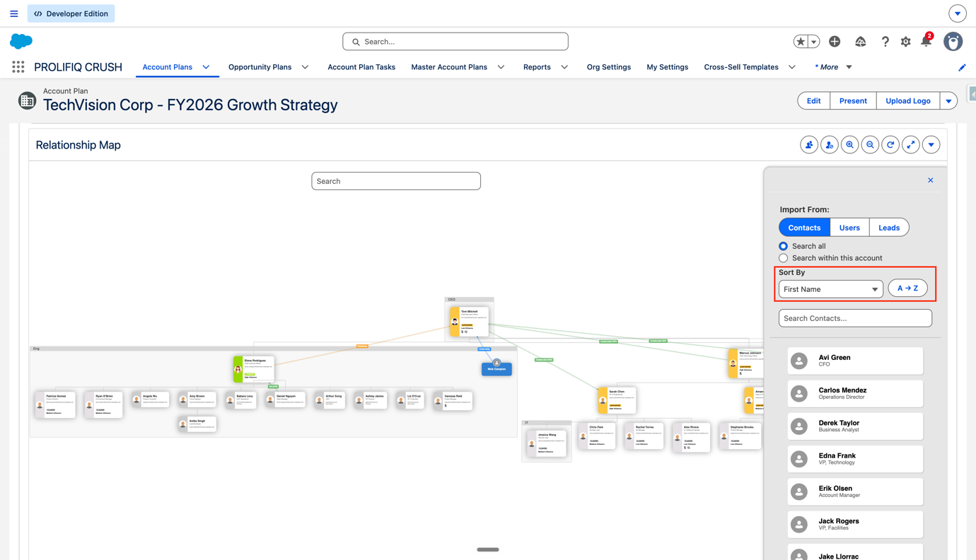This screenshot has width=976, height=560.
Task: Select the Avi Green contact card
Action: coord(855,361)
